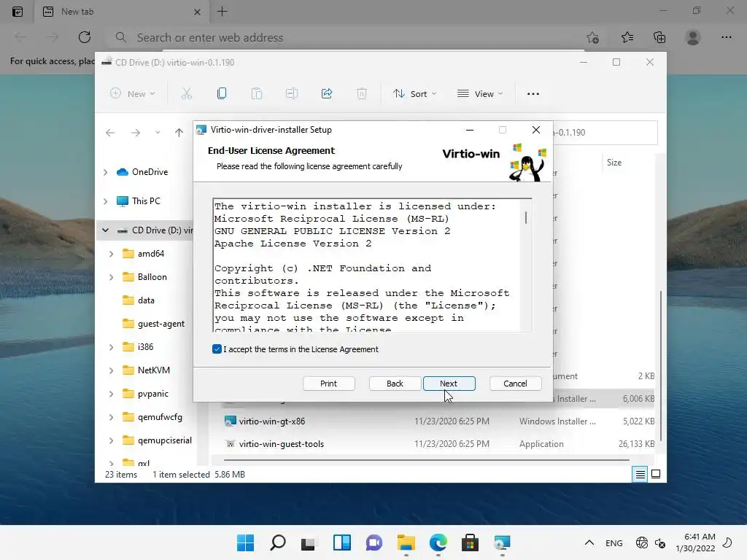Open the clock showing 6:41 AM
747x560 pixels.
pos(695,542)
